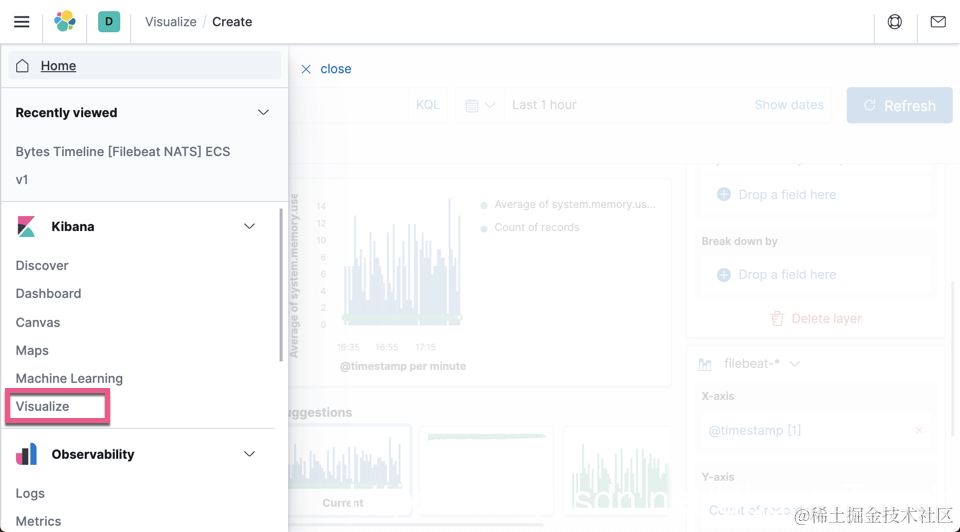Collapse the Kibana nav section

pyautogui.click(x=249, y=227)
